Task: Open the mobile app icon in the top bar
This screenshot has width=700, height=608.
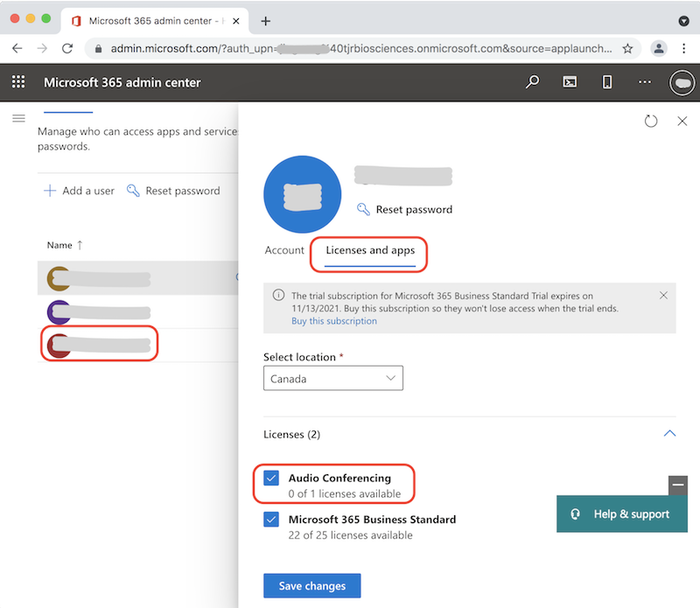Action: [x=608, y=81]
